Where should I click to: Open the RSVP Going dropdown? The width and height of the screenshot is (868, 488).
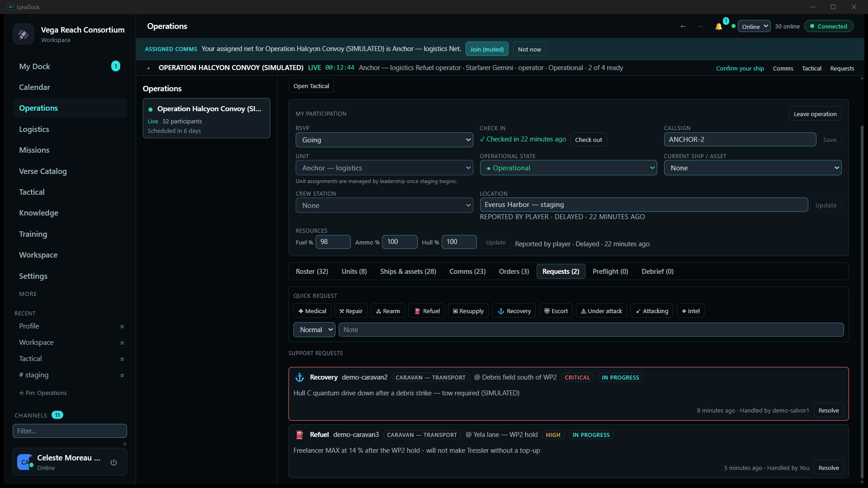384,140
